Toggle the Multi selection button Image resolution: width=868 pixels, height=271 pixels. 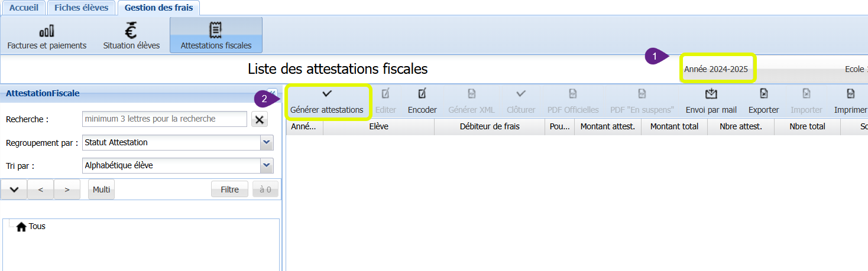click(101, 190)
